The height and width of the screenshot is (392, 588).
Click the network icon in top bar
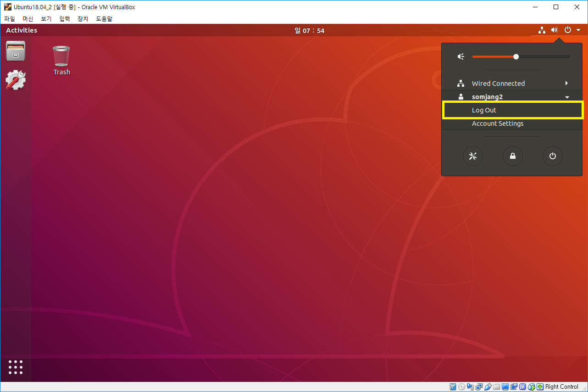[x=542, y=30]
